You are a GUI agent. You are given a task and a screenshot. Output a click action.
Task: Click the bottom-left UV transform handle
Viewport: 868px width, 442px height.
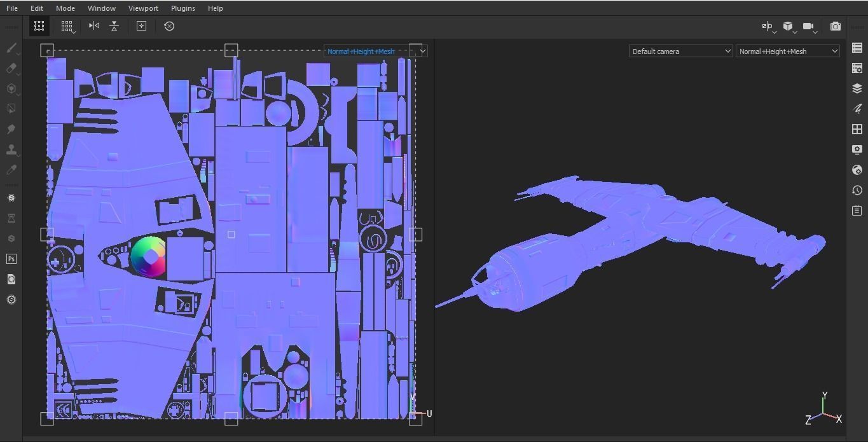point(47,418)
